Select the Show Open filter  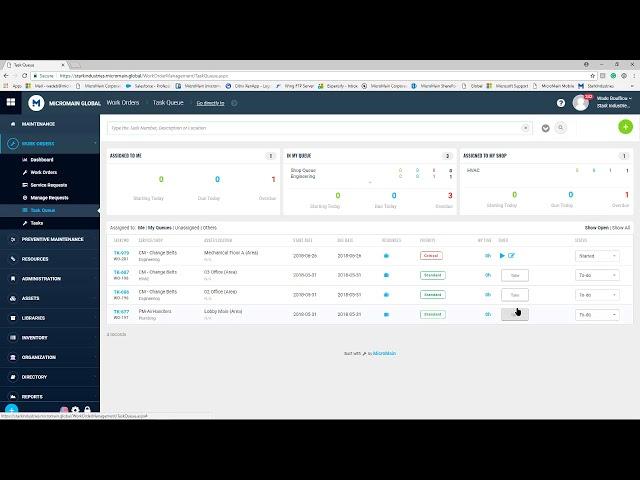596,228
